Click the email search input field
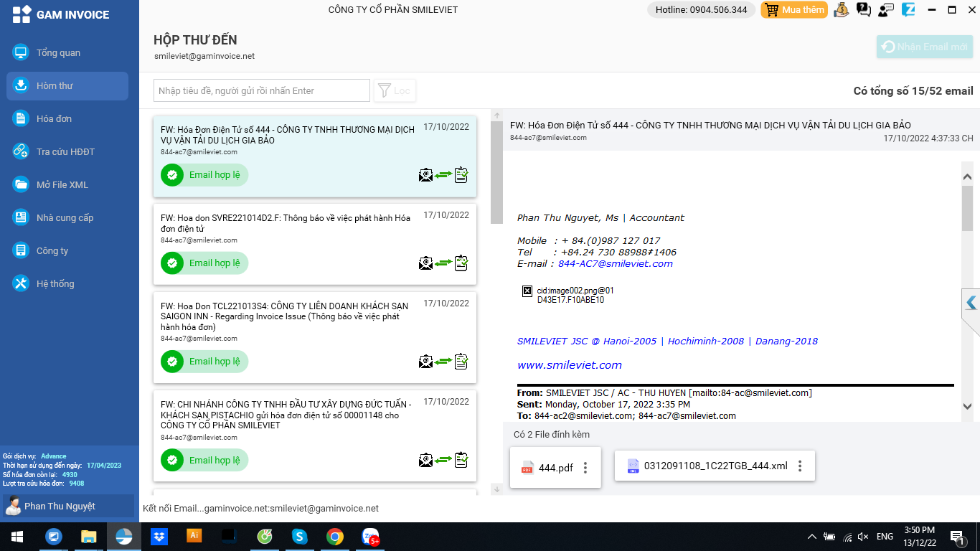This screenshot has width=980, height=551. point(262,90)
